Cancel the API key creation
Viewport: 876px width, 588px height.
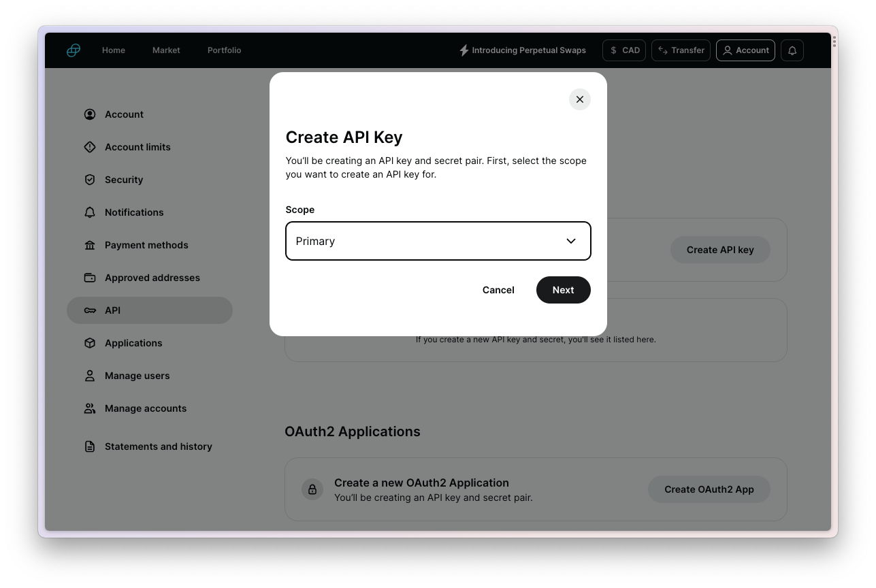click(498, 290)
